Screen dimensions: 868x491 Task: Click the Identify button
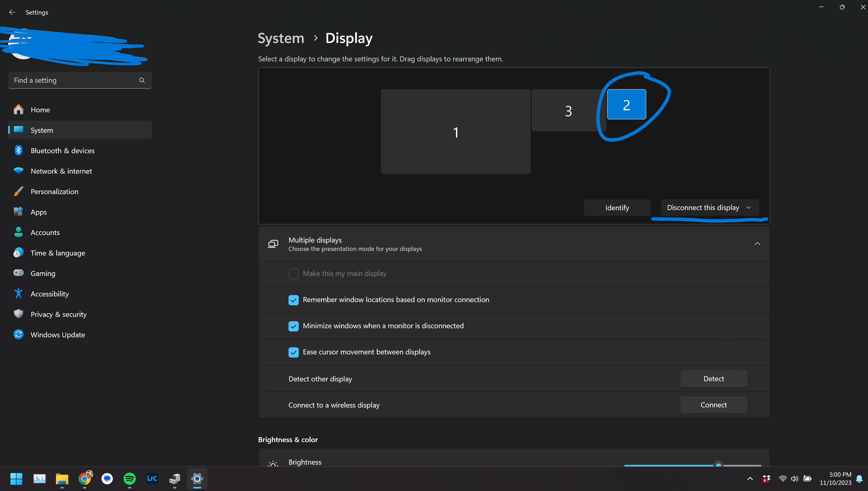pyautogui.click(x=617, y=207)
